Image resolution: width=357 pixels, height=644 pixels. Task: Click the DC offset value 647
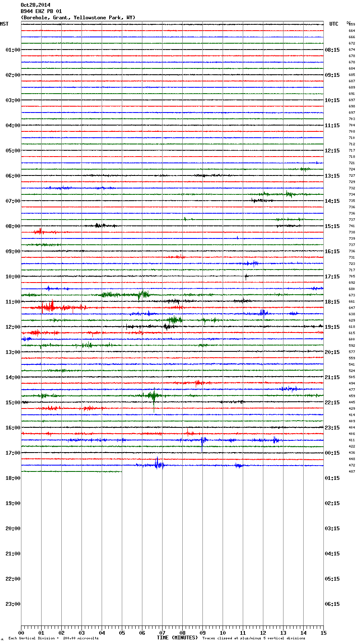click(x=352, y=308)
